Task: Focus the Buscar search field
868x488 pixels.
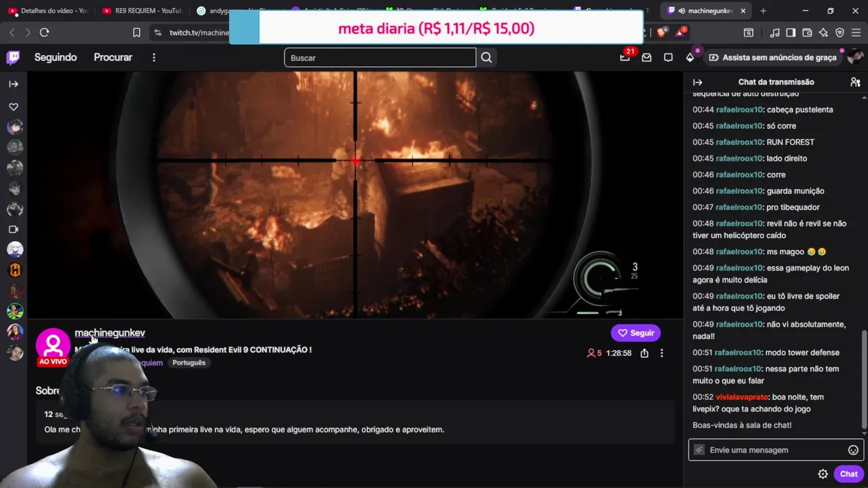Action: tap(380, 58)
